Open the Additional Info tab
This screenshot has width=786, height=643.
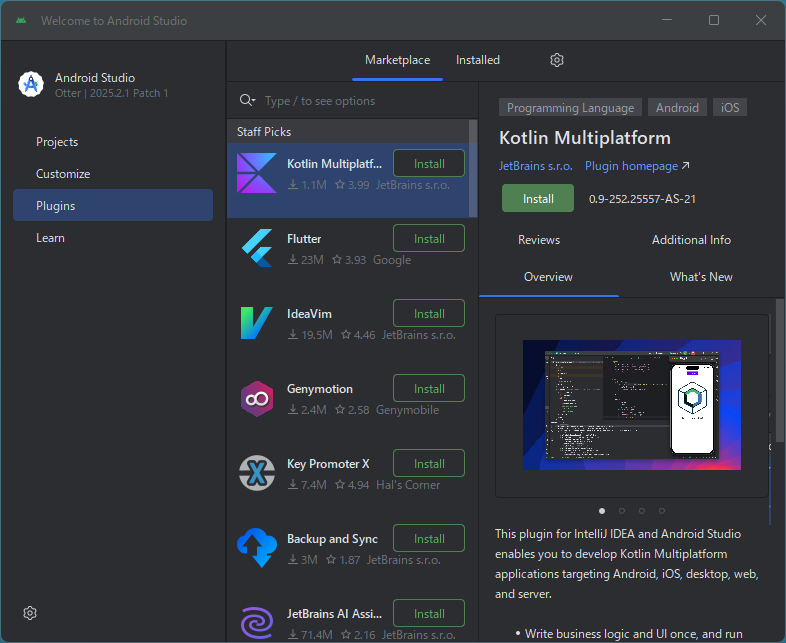click(x=691, y=240)
